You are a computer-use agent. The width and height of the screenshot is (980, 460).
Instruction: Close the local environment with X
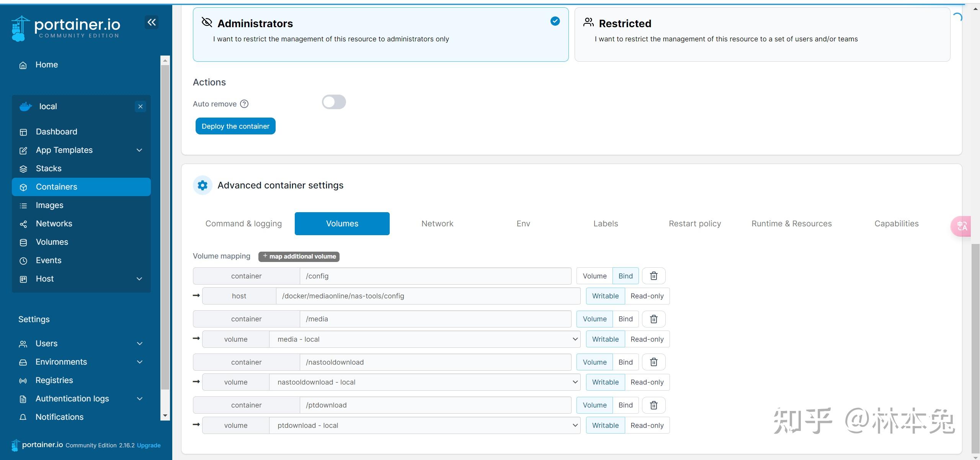point(140,106)
